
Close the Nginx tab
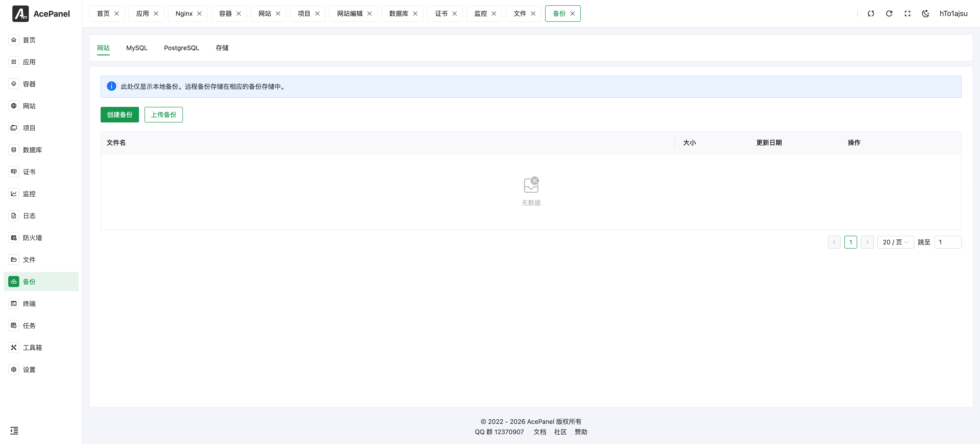click(199, 14)
